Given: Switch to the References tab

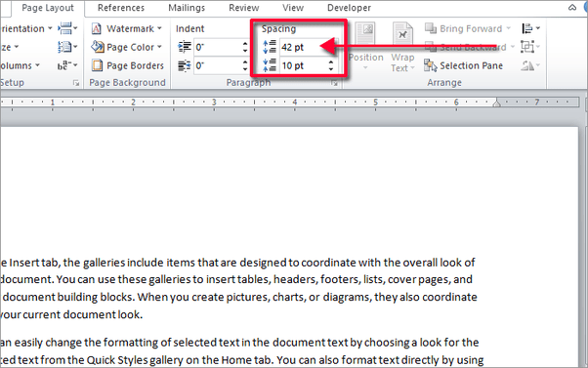Looking at the screenshot, I should [121, 8].
